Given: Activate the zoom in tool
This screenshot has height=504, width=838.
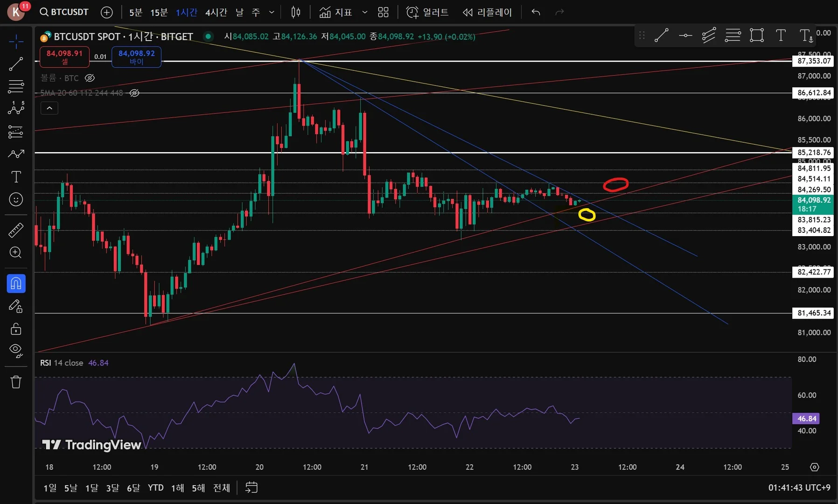Looking at the screenshot, I should (x=16, y=252).
